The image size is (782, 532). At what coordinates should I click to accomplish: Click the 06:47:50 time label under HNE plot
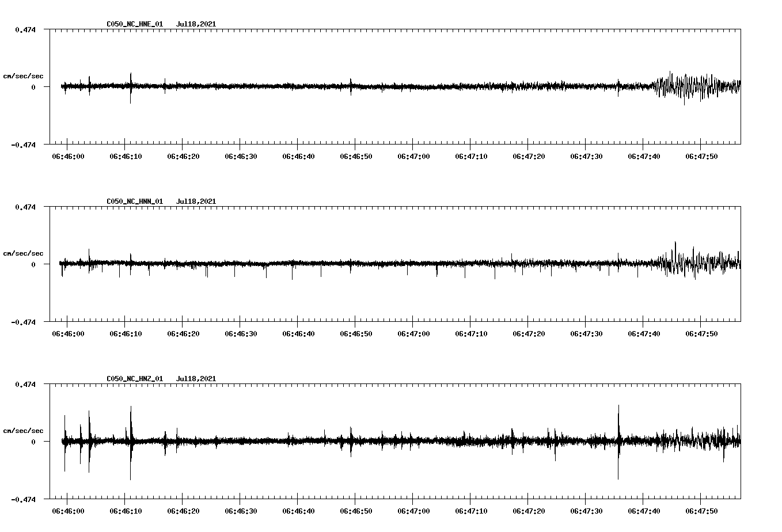click(x=701, y=157)
